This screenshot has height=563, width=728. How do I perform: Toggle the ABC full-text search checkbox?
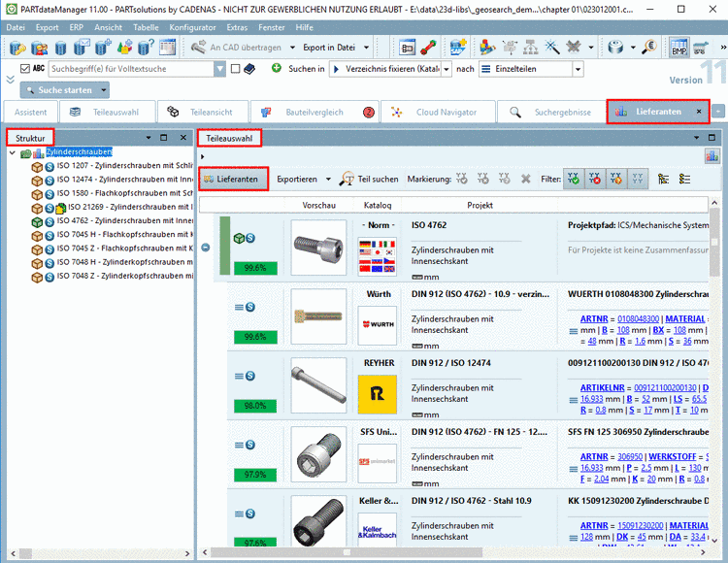click(x=25, y=69)
